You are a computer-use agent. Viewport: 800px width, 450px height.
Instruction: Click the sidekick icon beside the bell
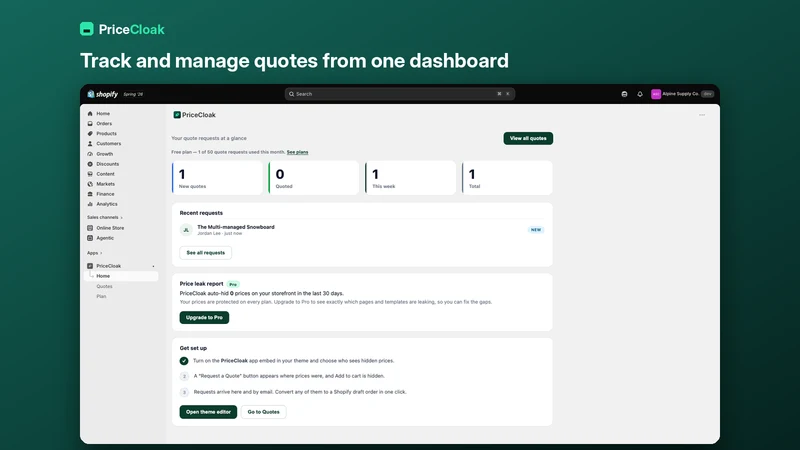click(x=624, y=94)
